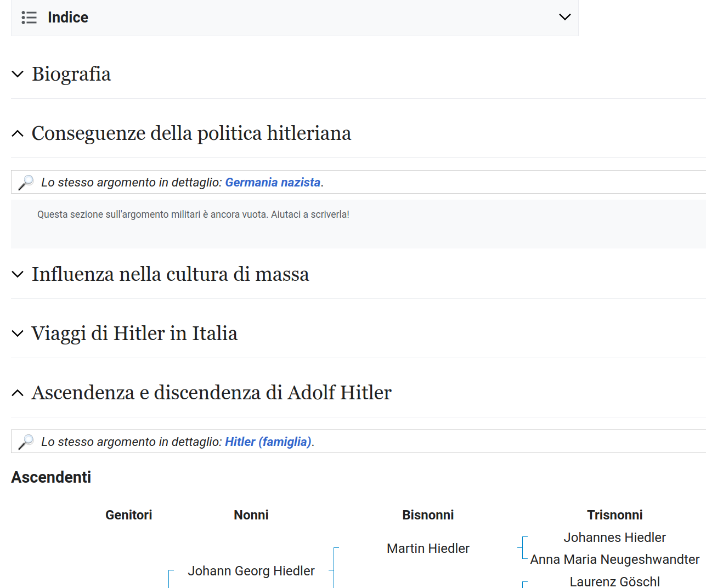Expand the Biografia section chevron
The width and height of the screenshot is (706, 588).
(18, 74)
